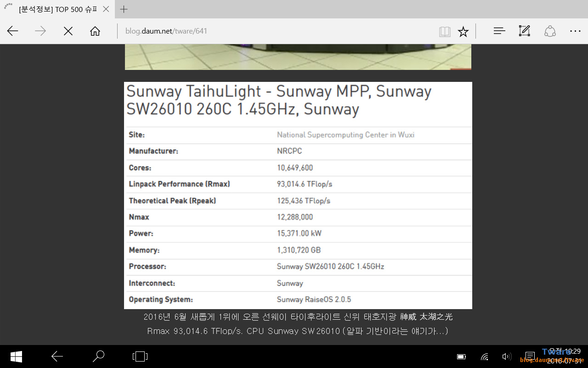This screenshot has height=368, width=588.
Task: Click the Korean caption starting 2016년 6월
Action: 298,317
